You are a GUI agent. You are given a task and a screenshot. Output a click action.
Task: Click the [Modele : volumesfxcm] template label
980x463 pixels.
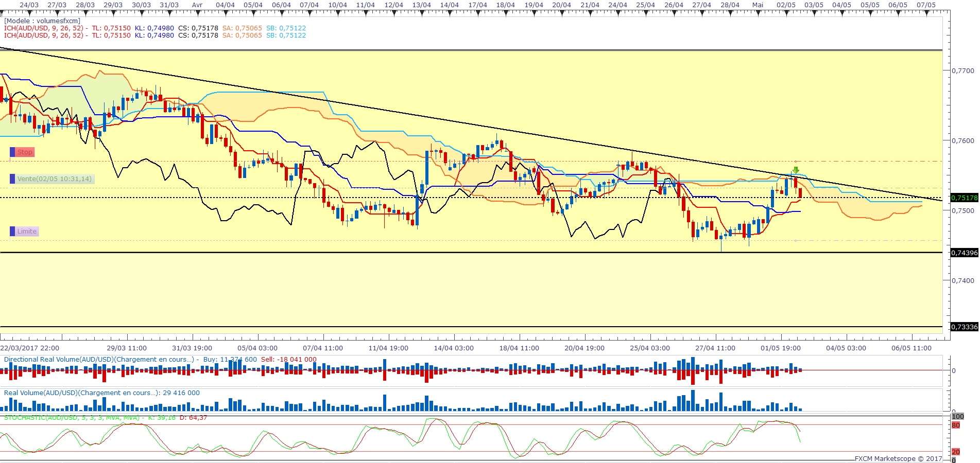pyautogui.click(x=42, y=21)
